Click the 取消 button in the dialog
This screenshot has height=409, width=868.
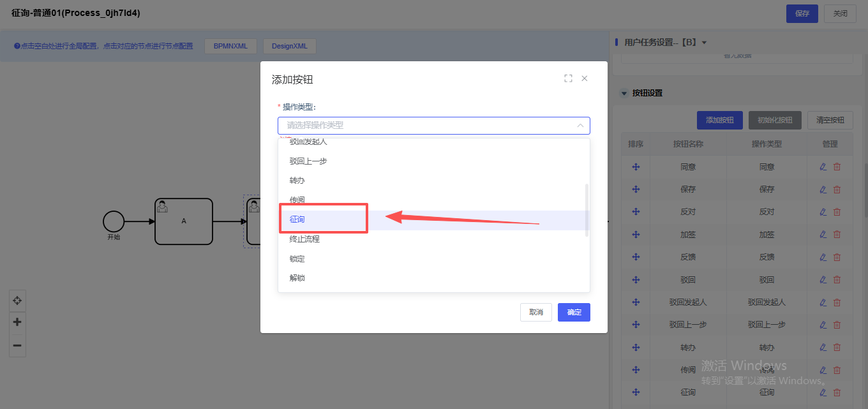pyautogui.click(x=535, y=312)
